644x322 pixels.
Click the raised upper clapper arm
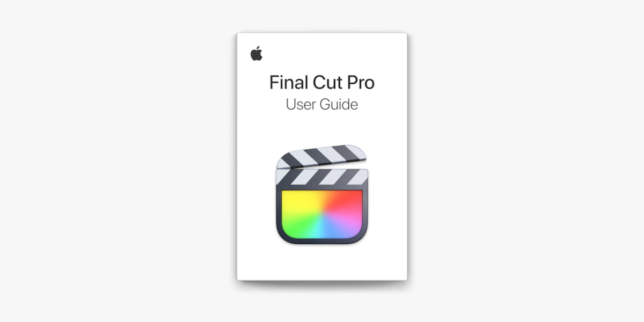321,157
